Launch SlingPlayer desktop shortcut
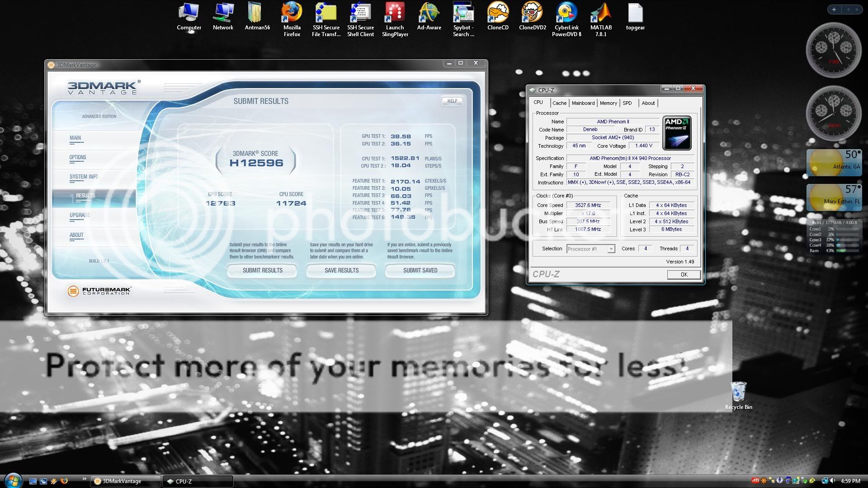Viewport: 868px width, 488px height. point(395,19)
